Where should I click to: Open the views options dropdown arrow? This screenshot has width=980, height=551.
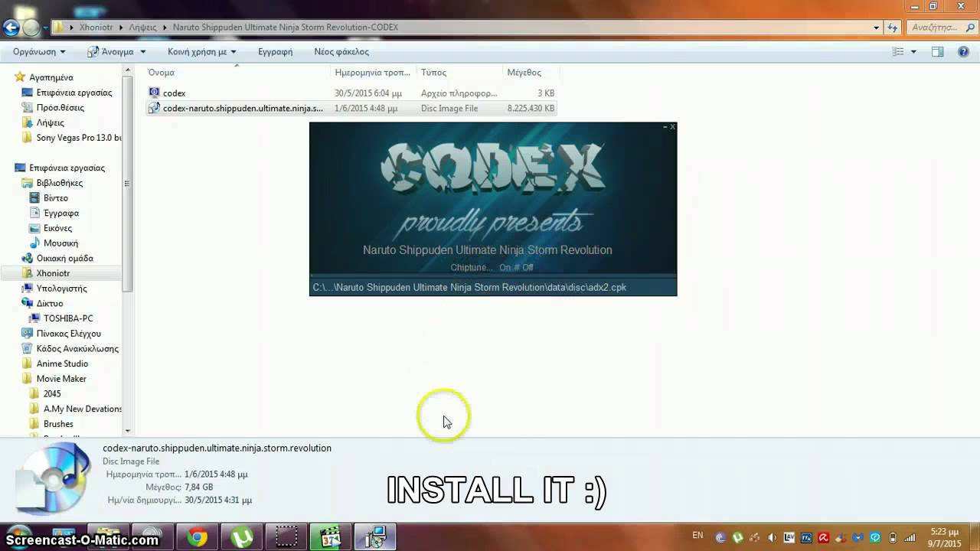point(913,51)
